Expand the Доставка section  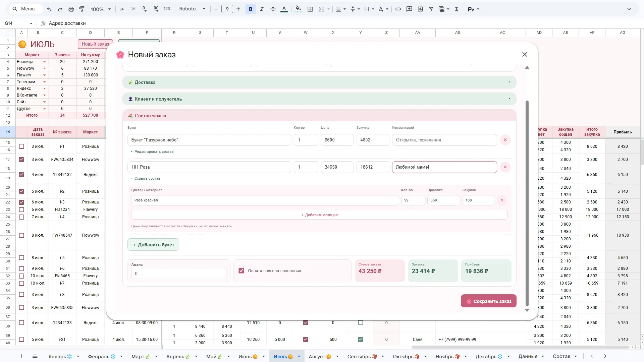pos(319,82)
